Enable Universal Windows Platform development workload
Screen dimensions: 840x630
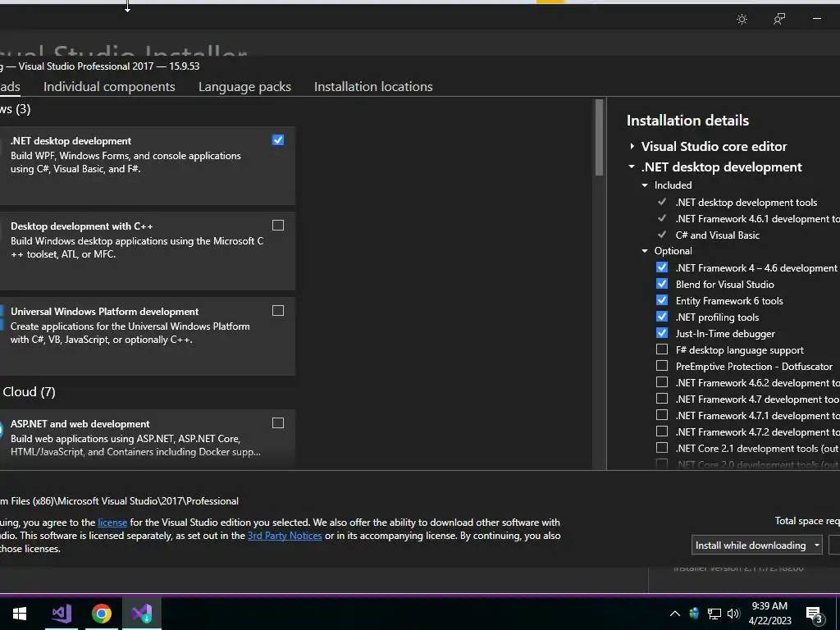point(277,310)
